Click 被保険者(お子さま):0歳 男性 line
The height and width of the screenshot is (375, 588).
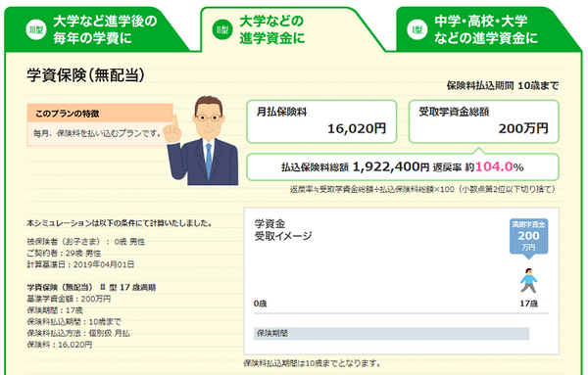click(86, 242)
